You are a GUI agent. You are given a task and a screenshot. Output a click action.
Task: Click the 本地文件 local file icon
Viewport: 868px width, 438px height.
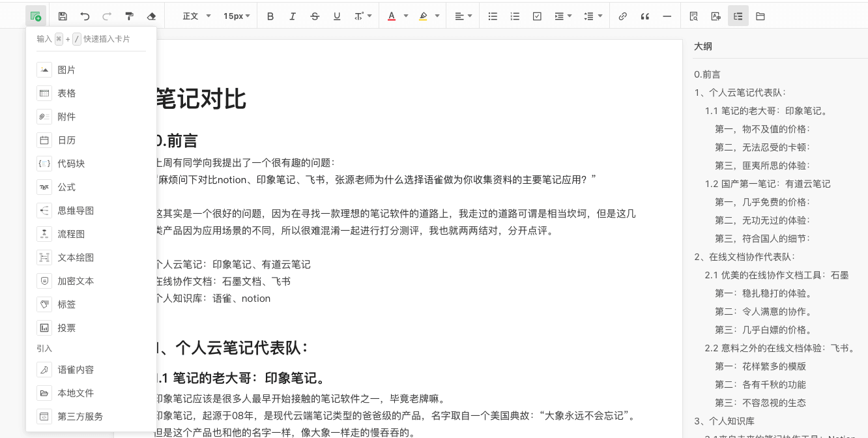pyautogui.click(x=44, y=393)
